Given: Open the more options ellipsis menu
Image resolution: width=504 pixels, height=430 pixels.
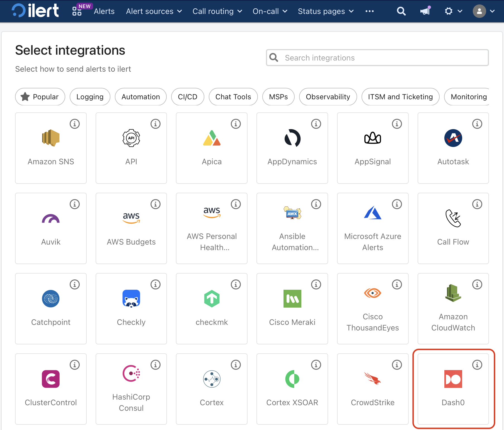Looking at the screenshot, I should pyautogui.click(x=369, y=11).
